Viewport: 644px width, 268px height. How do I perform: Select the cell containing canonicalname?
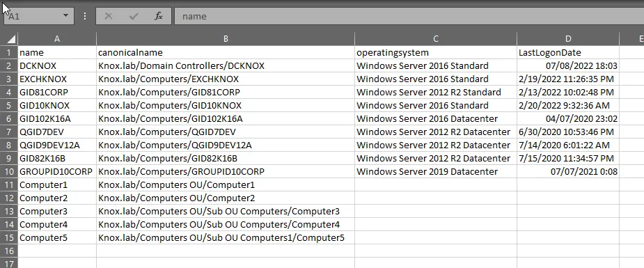click(x=226, y=52)
